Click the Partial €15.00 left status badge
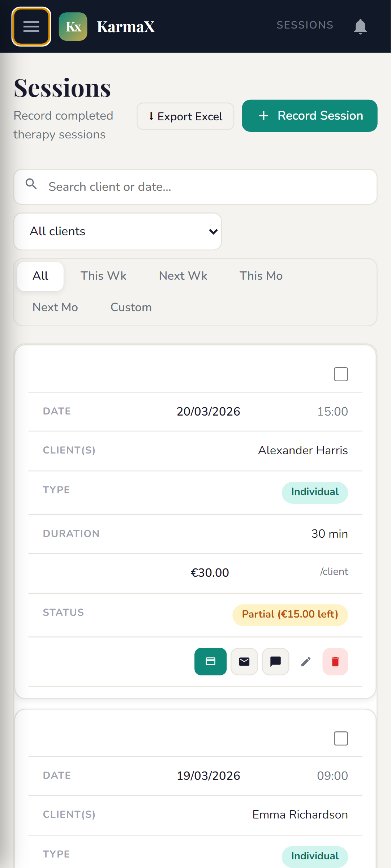Viewport: 391px width, 868px height. (290, 614)
